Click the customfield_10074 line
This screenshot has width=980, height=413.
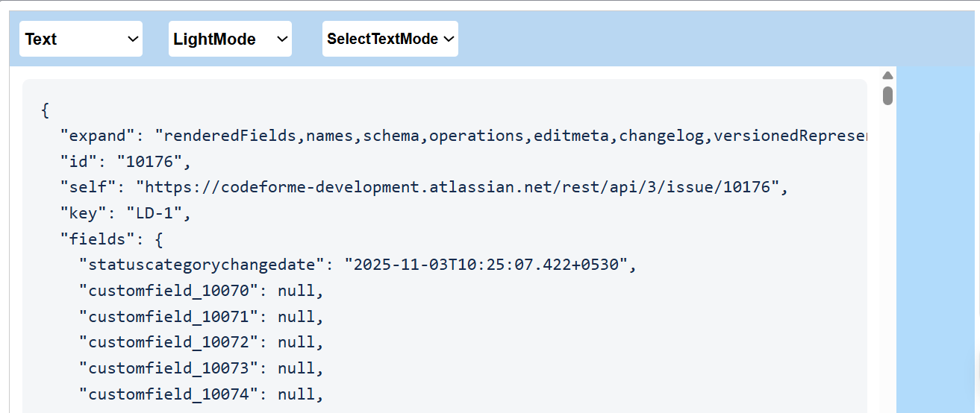coord(200,394)
